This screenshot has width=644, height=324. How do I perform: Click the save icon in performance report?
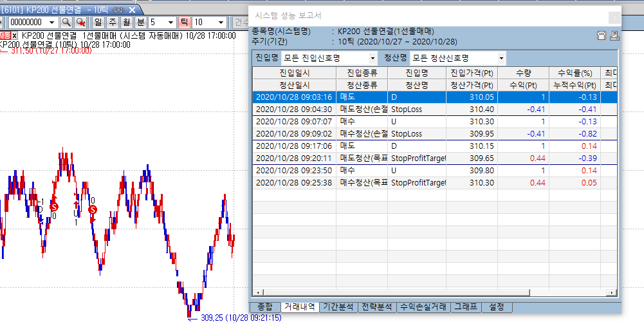pyautogui.click(x=602, y=35)
